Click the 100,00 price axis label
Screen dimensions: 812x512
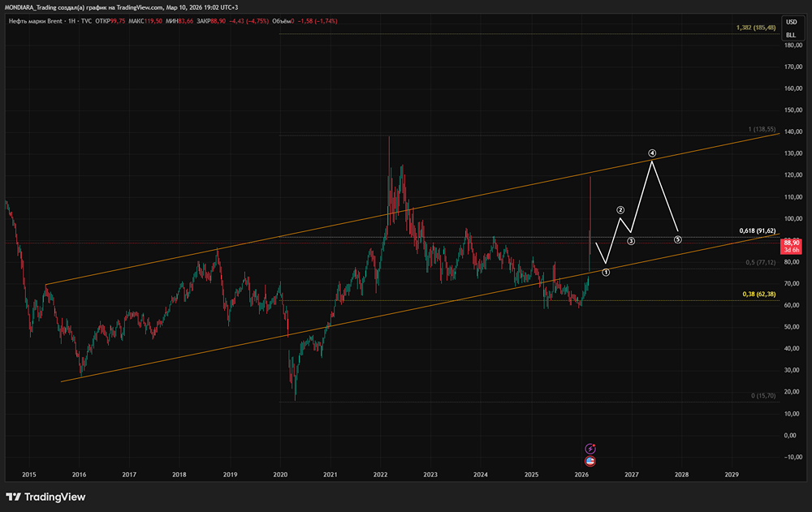tap(793, 219)
